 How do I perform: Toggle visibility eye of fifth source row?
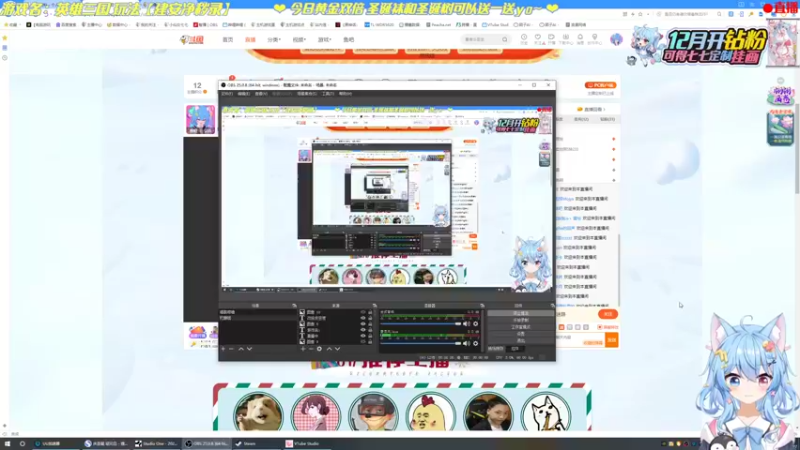tap(363, 336)
